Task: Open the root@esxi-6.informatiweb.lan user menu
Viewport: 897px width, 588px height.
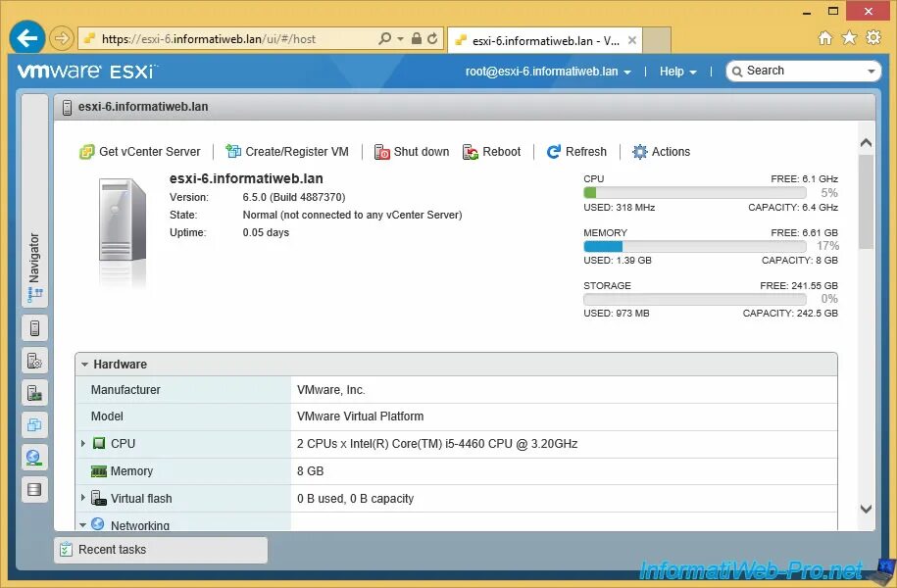Action: [x=548, y=72]
